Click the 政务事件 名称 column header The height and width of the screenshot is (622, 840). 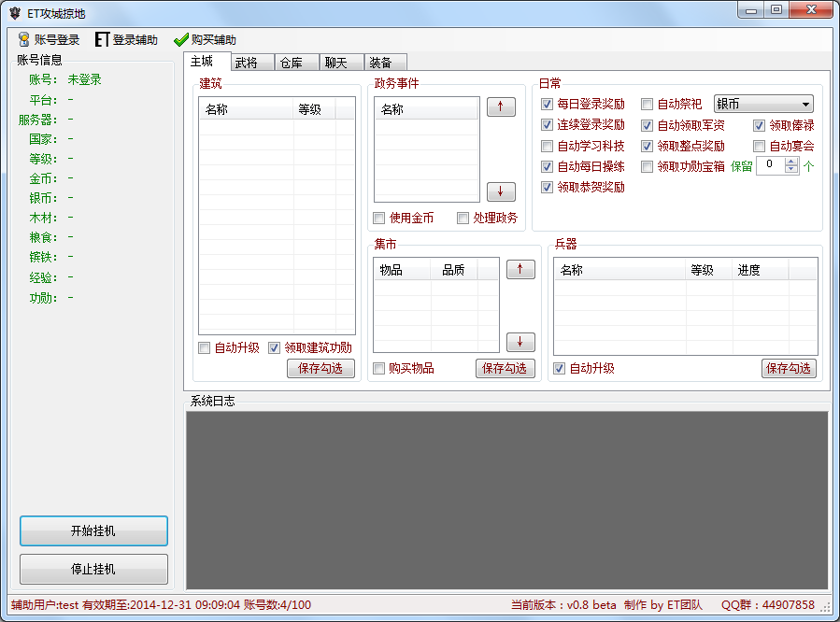tap(426, 109)
